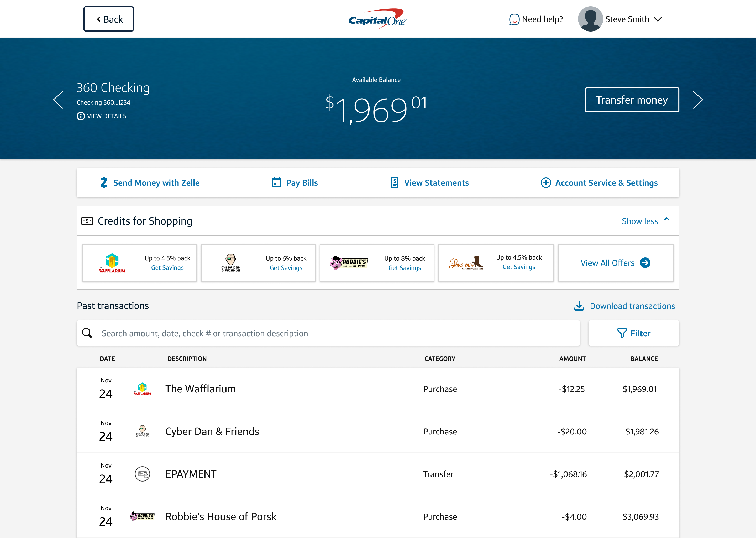Click the transaction search field
This screenshot has height=538, width=756.
pos(298,333)
